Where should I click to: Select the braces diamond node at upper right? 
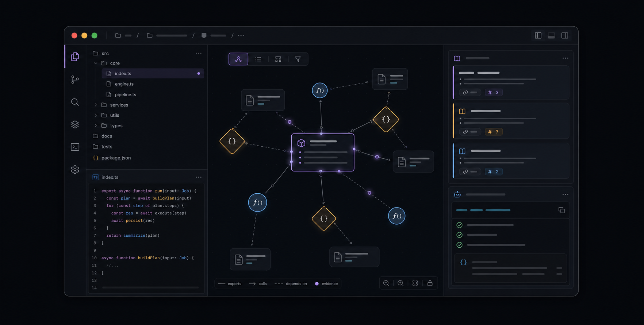(x=386, y=119)
